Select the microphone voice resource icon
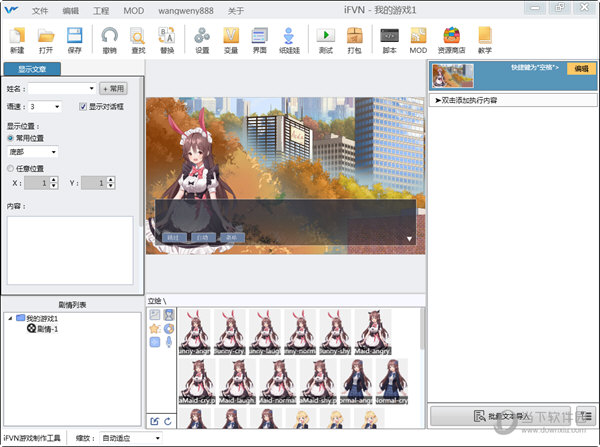600x447 pixels. pyautogui.click(x=169, y=342)
